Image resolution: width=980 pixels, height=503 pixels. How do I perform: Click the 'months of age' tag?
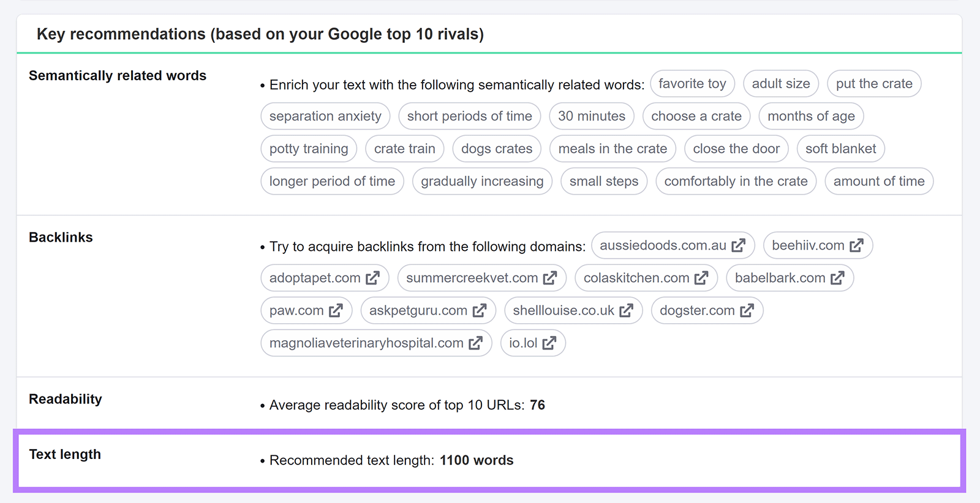(811, 116)
